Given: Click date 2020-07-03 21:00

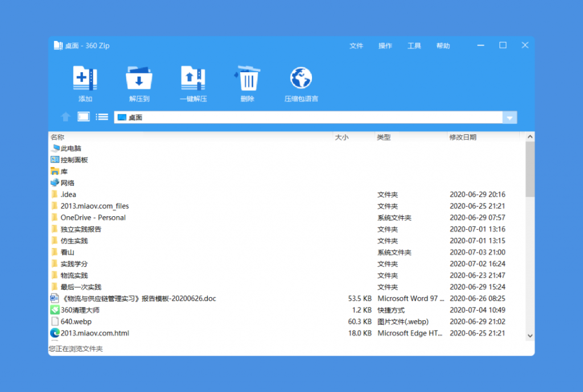Looking at the screenshot, I should [x=478, y=252].
